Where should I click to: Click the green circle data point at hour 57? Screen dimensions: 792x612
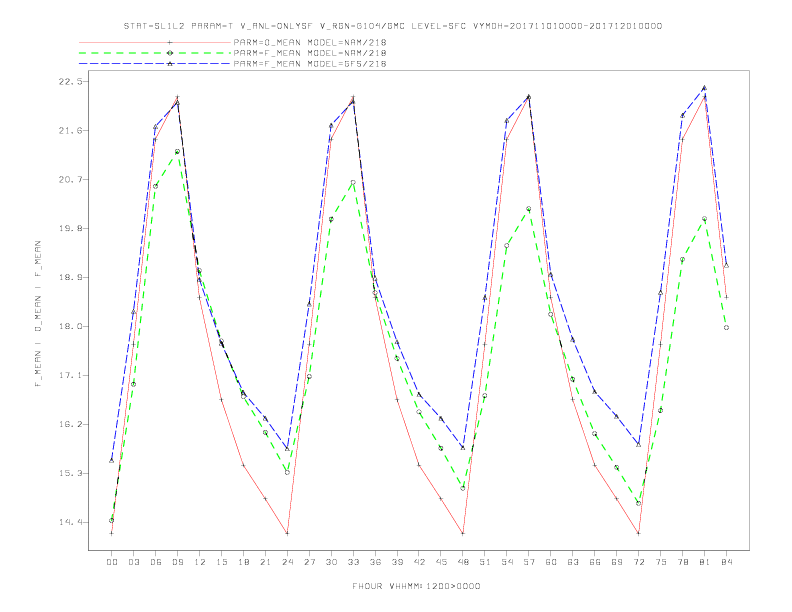(529, 209)
